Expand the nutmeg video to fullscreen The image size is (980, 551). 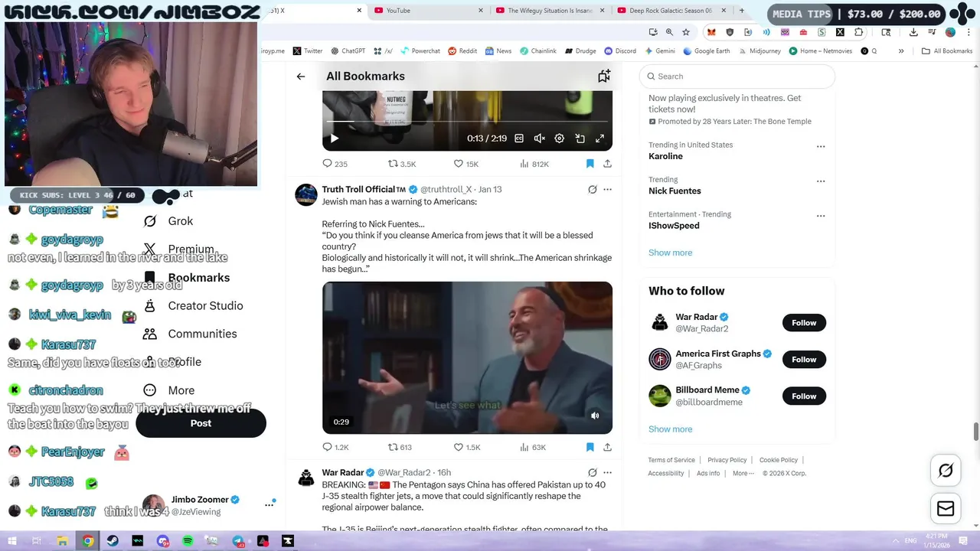click(x=600, y=139)
